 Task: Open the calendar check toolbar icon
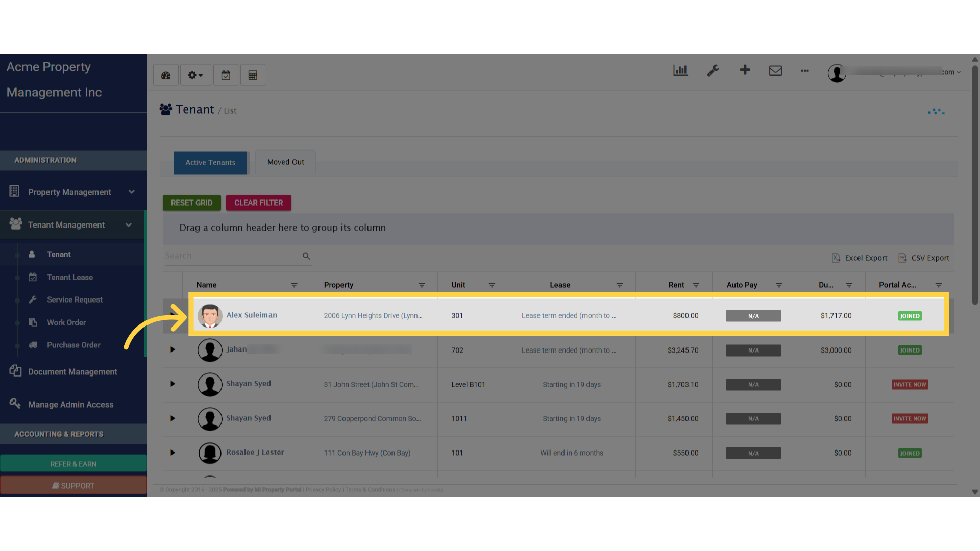pos(226,75)
